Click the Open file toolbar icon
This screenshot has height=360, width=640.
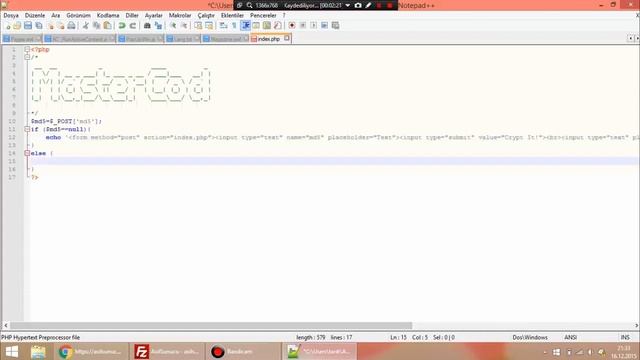[17, 26]
